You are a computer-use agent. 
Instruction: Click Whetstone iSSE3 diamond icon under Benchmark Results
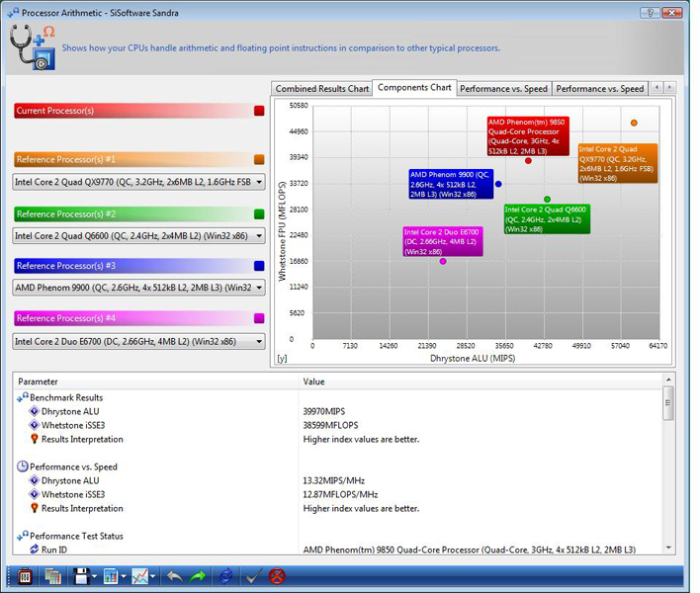(34, 425)
